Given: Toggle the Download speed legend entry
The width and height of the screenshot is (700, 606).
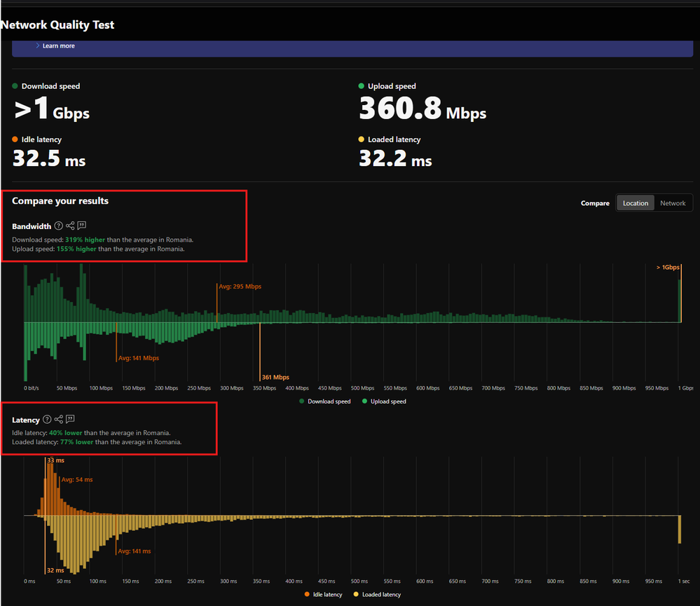Looking at the screenshot, I should click(324, 401).
